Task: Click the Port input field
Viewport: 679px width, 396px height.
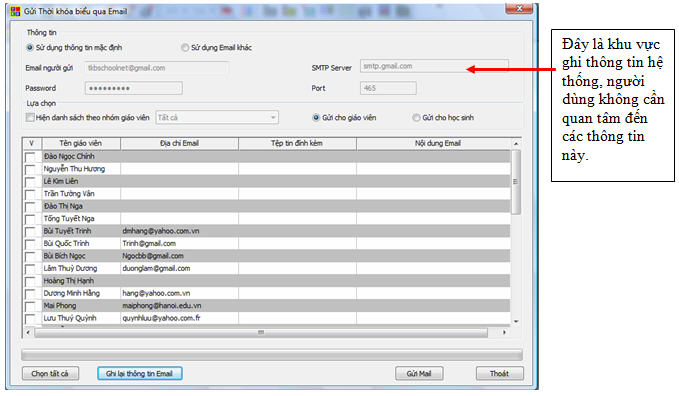Action: pos(388,88)
